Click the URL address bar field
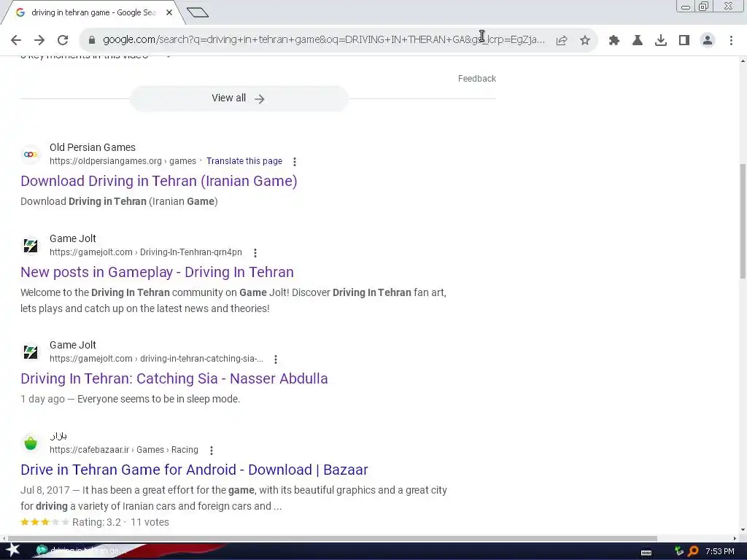Screen dimensions: 747x560 click(324, 40)
